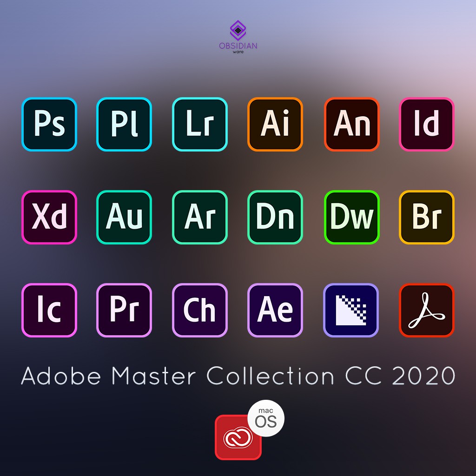Screen dimensions: 476x476
Task: Open the Photoshop Ps icon
Action: [49, 124]
